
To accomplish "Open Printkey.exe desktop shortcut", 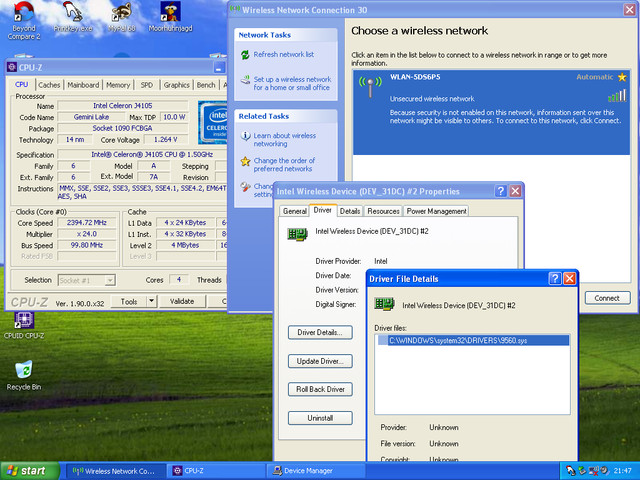I will pos(73,17).
